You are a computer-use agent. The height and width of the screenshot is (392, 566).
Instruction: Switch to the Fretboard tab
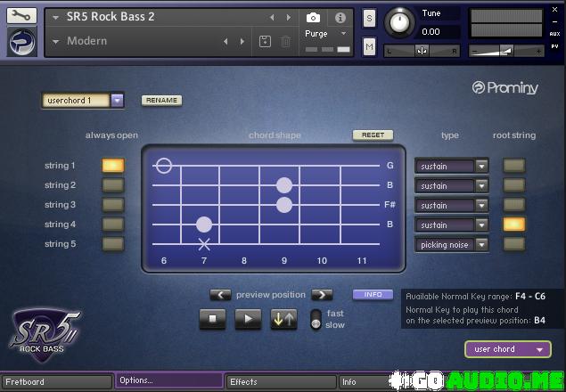point(57,382)
